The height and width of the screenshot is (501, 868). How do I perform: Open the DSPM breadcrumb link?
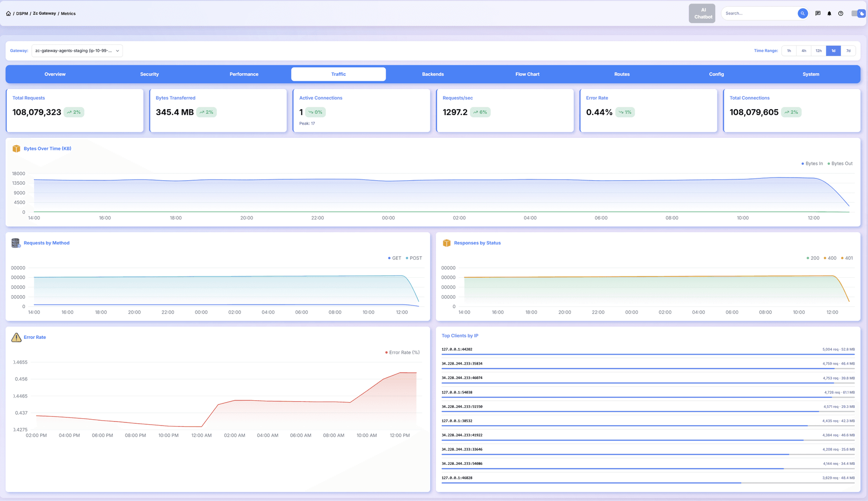(22, 14)
